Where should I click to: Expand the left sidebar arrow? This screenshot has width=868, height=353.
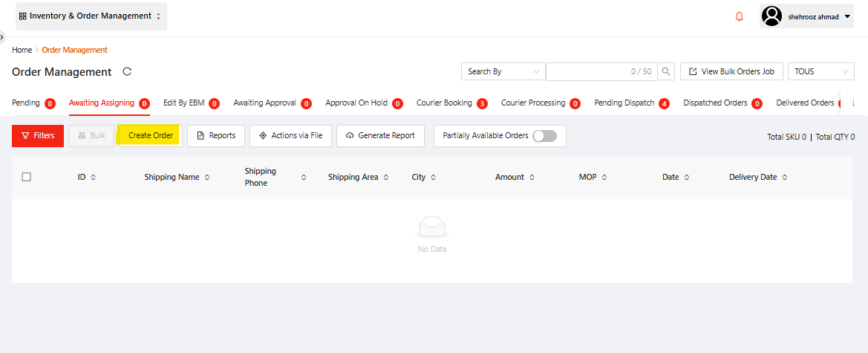click(2, 36)
